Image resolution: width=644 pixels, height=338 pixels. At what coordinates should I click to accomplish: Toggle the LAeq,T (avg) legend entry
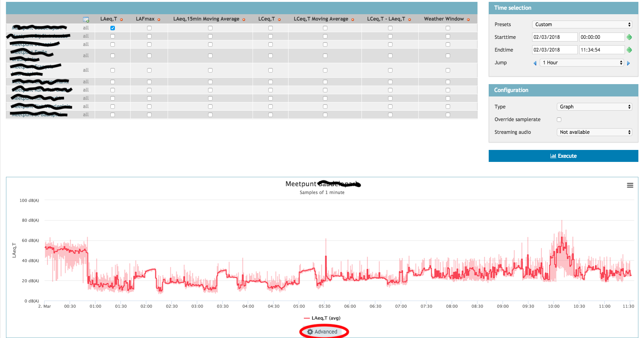(322, 318)
